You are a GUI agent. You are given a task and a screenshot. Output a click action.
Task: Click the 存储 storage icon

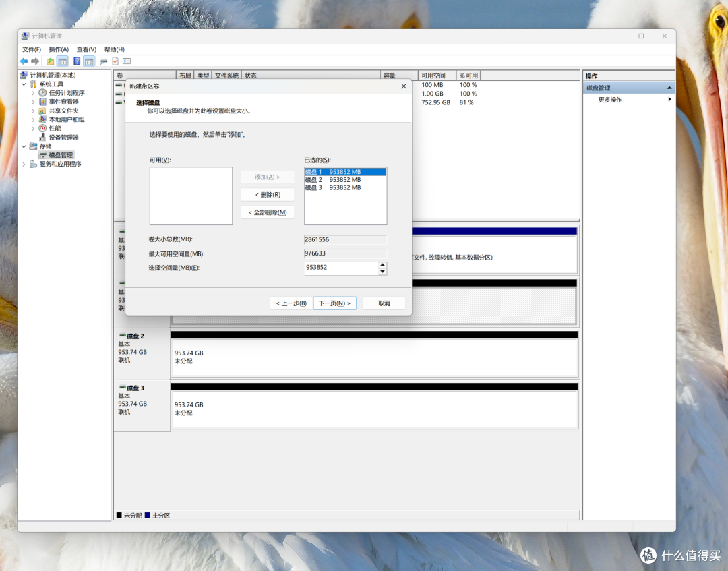(33, 146)
